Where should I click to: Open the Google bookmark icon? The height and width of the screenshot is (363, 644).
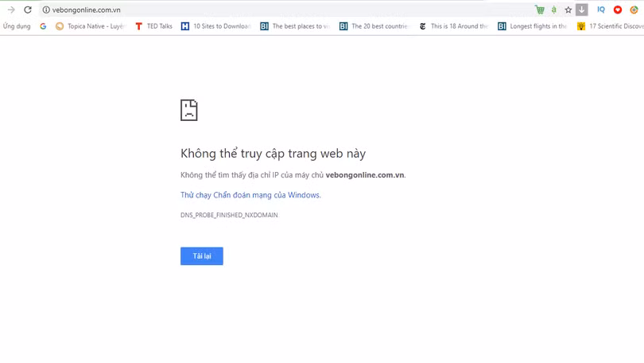43,26
